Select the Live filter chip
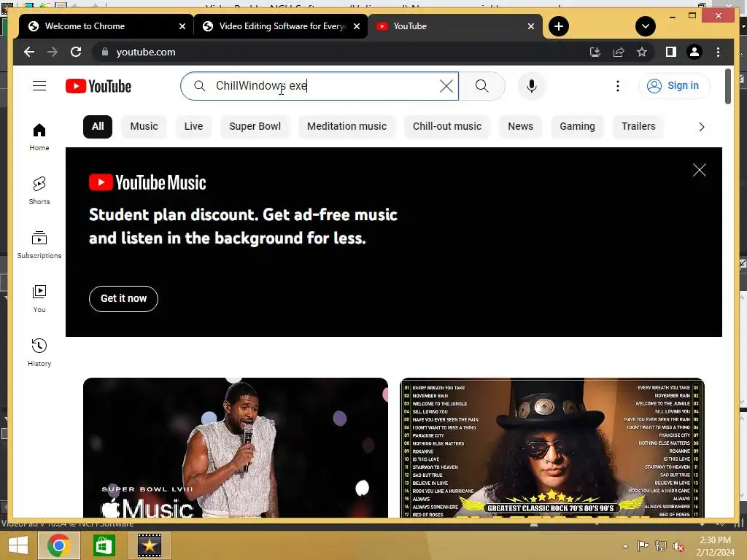Screen dimensions: 747x560 [x=193, y=126]
